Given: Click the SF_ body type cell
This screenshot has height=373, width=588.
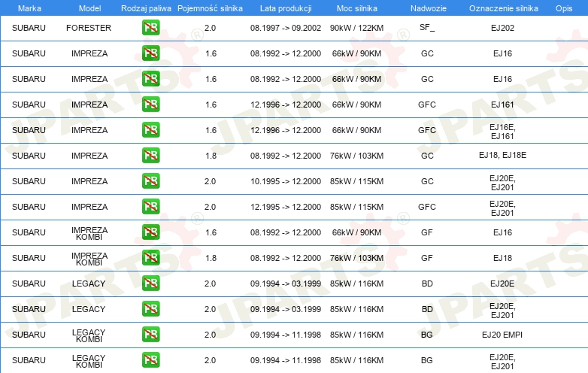Looking at the screenshot, I should pyautogui.click(x=426, y=28).
